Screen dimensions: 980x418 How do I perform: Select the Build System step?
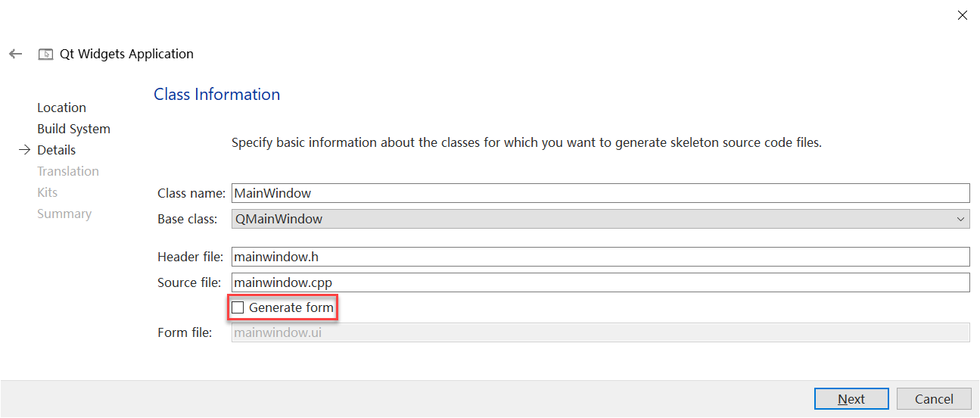coord(73,129)
